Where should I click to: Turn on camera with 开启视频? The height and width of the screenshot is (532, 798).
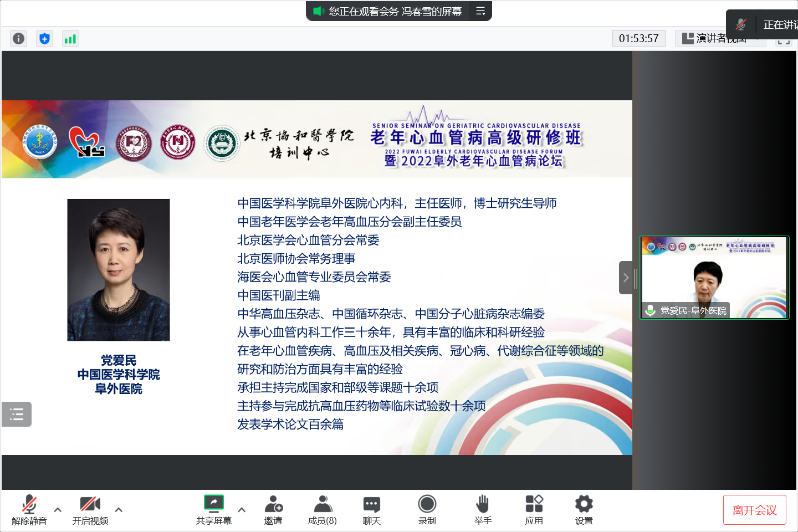[x=90, y=509]
